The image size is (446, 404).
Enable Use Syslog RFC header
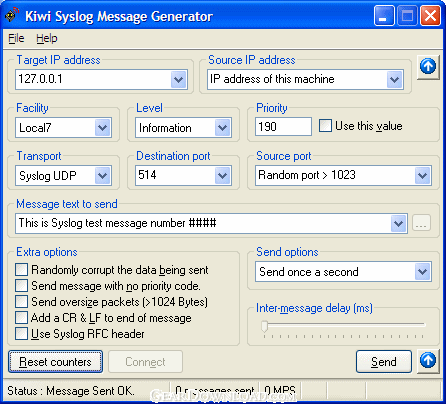tap(21, 334)
